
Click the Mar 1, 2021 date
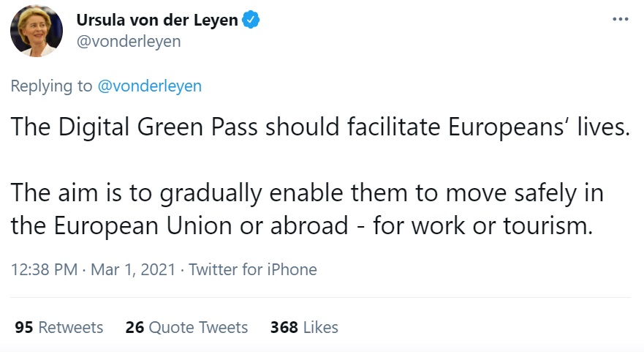click(134, 269)
